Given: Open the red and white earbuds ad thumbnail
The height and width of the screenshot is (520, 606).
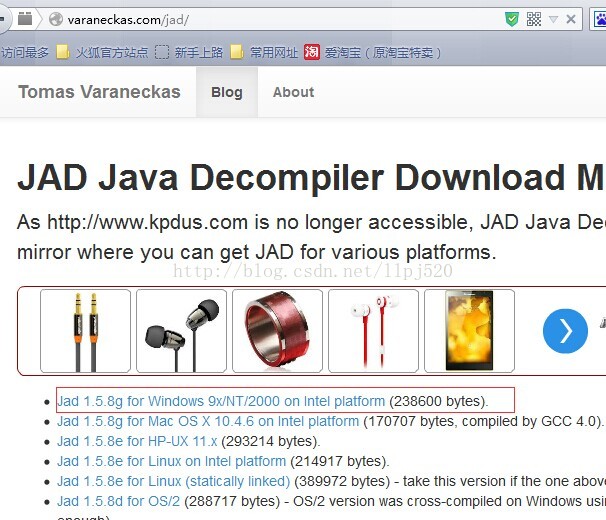Looking at the screenshot, I should 373,331.
